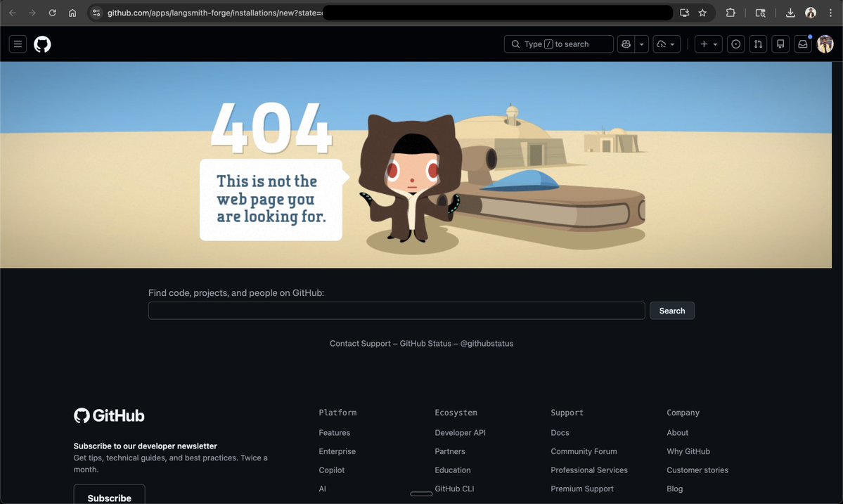Open the @githubstatus link

click(x=487, y=343)
